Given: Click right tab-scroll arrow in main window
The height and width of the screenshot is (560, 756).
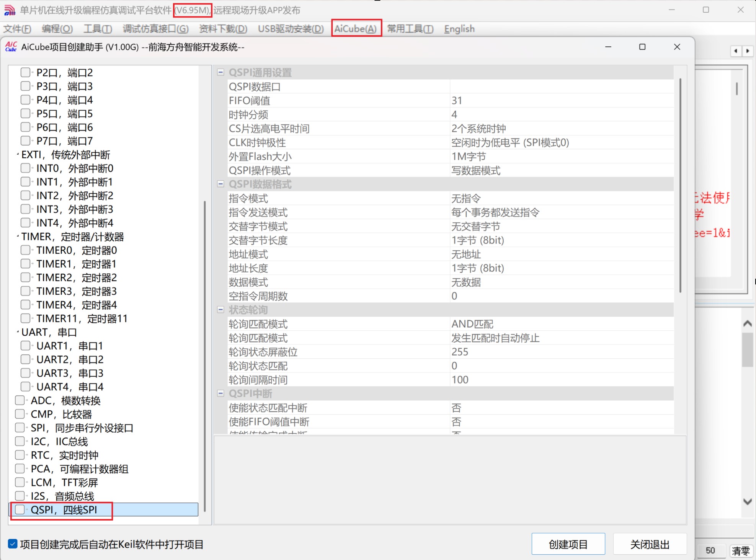Looking at the screenshot, I should (748, 51).
